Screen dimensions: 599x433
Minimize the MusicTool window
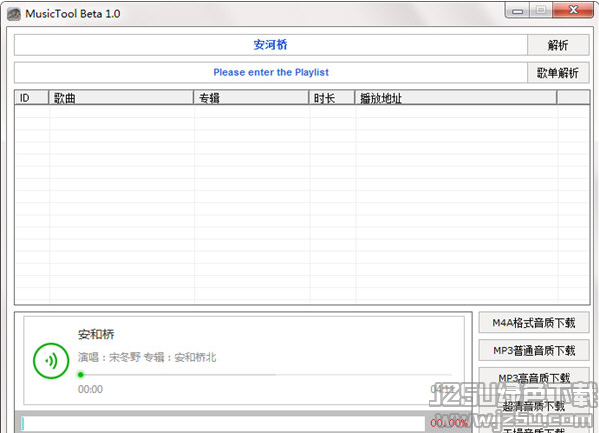tap(517, 10)
